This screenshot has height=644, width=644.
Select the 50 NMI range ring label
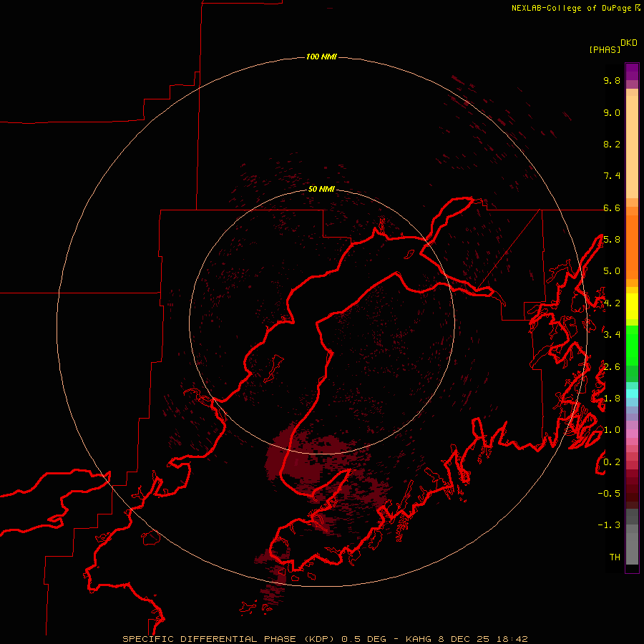[321, 189]
